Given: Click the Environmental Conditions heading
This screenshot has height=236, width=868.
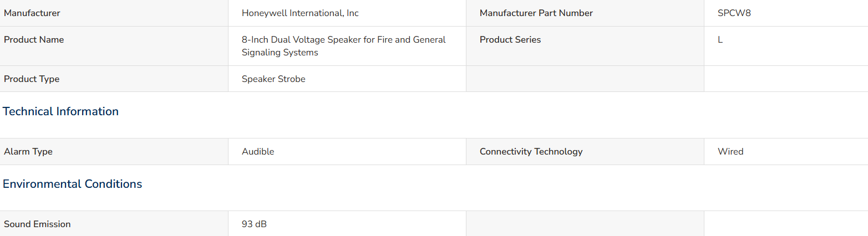Looking at the screenshot, I should pos(73,184).
